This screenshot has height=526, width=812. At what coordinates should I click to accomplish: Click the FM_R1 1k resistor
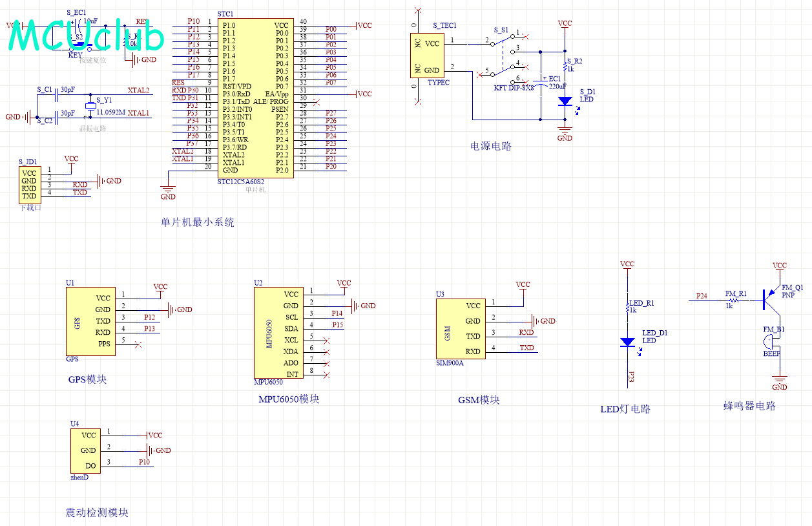click(734, 300)
